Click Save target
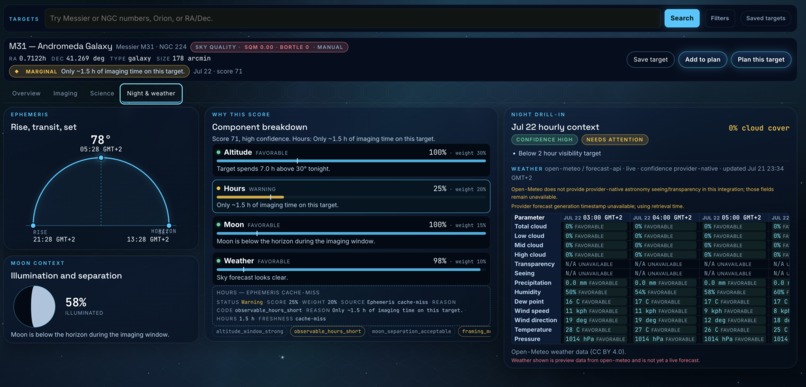Screen dimensions: 806x387 650,60
